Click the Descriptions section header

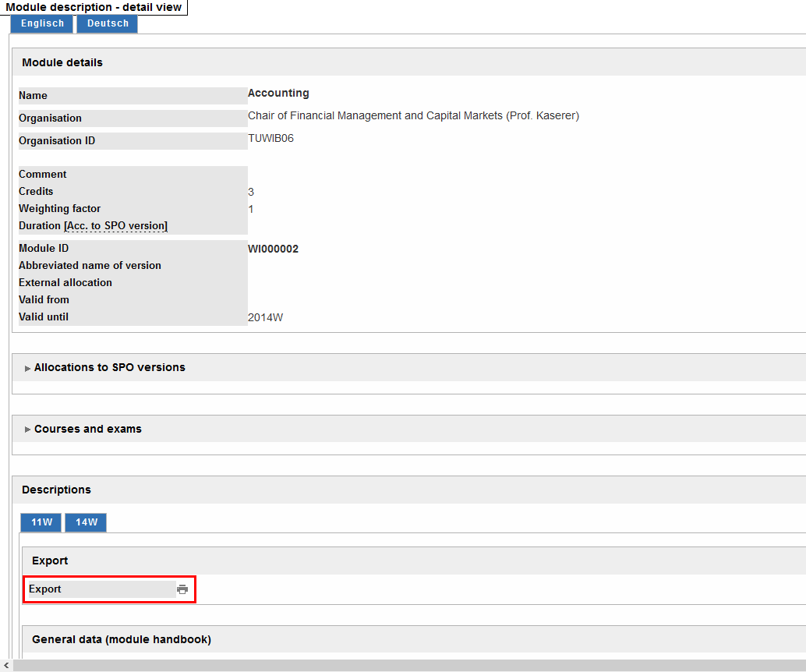56,490
